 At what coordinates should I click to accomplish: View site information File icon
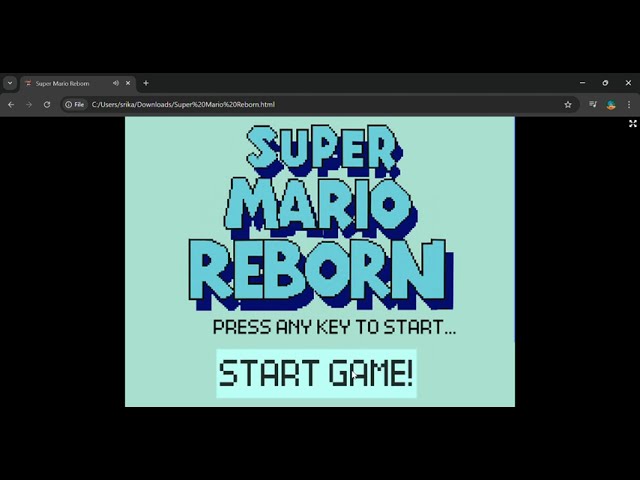point(75,104)
